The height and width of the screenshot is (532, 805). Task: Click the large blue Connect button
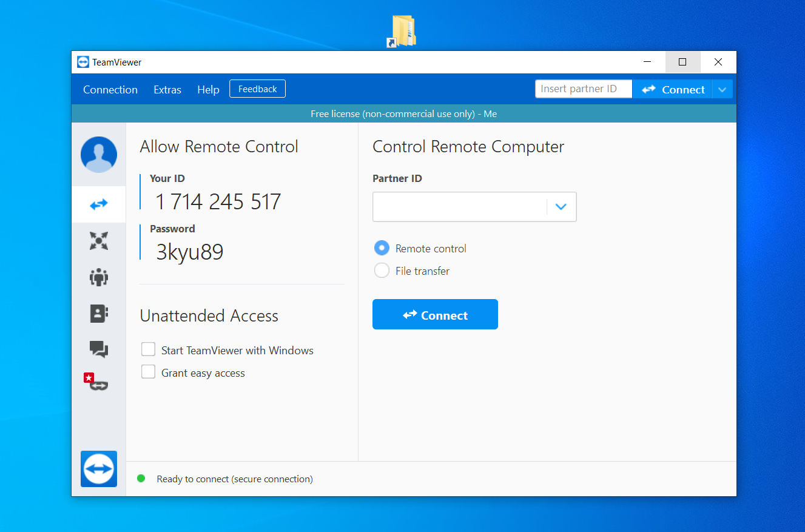click(435, 314)
